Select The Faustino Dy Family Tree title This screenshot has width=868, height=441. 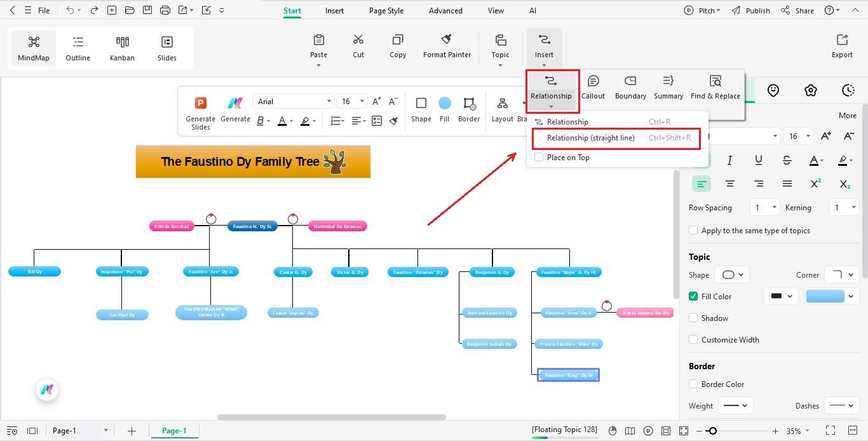[x=253, y=161]
